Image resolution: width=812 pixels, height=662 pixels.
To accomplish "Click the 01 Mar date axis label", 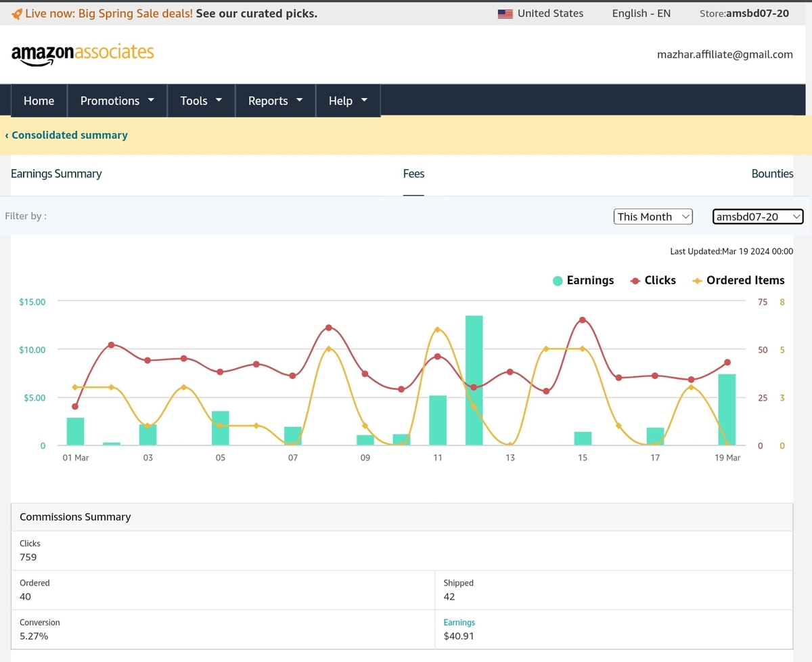I will [76, 458].
